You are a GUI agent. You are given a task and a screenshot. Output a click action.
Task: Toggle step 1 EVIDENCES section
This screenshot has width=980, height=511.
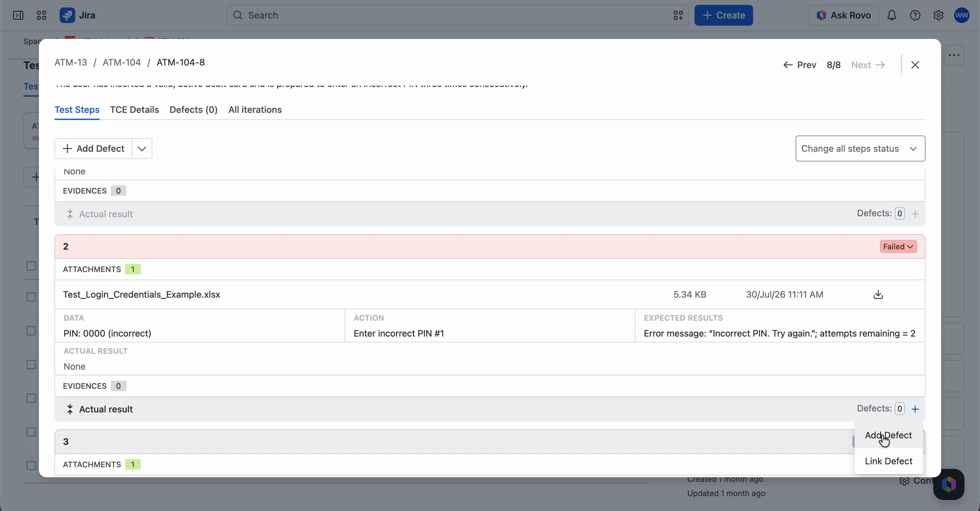(x=94, y=191)
